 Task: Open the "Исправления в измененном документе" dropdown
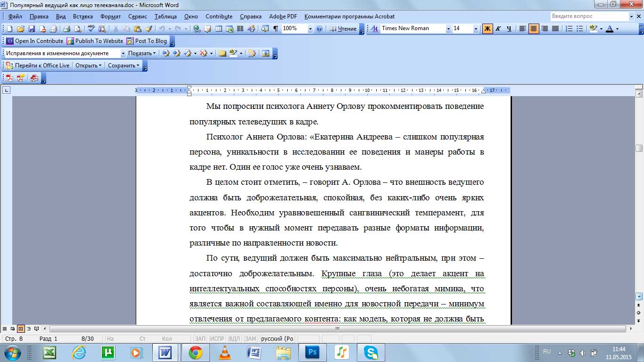click(123, 53)
